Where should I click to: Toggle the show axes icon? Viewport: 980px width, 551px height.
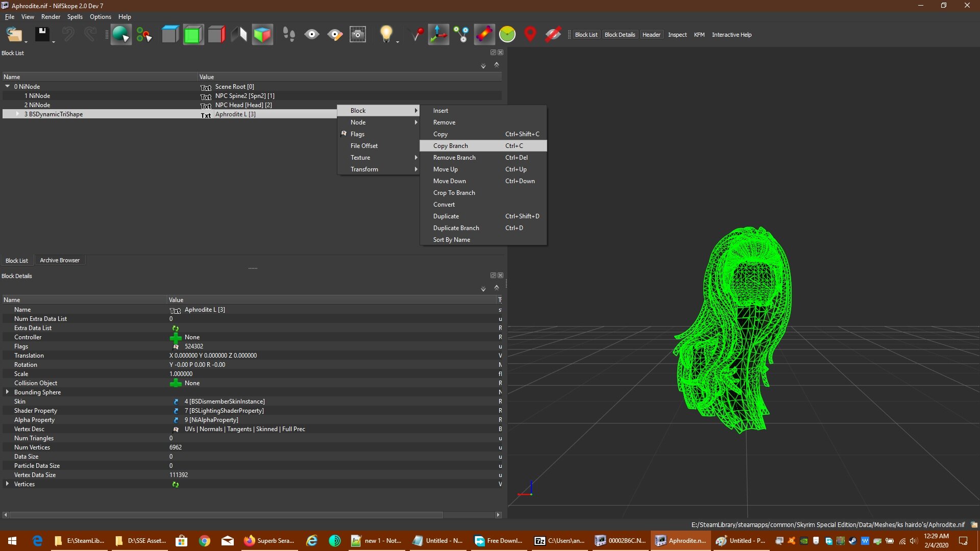click(438, 35)
